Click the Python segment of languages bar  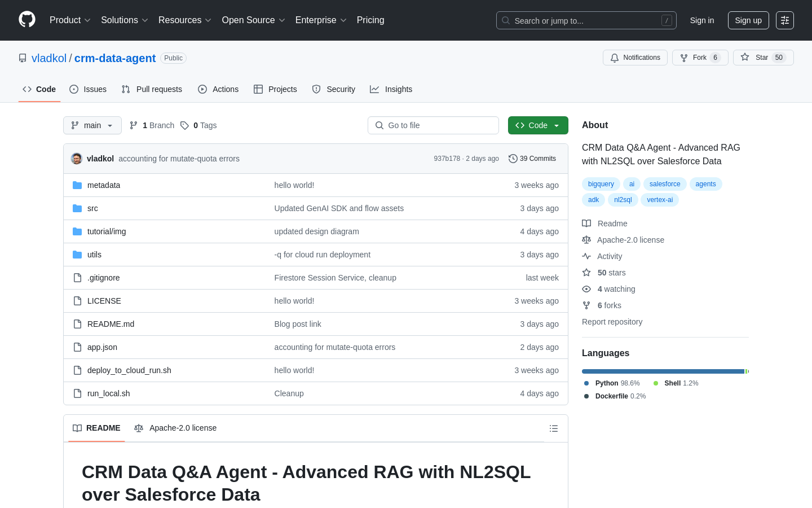coord(663,371)
